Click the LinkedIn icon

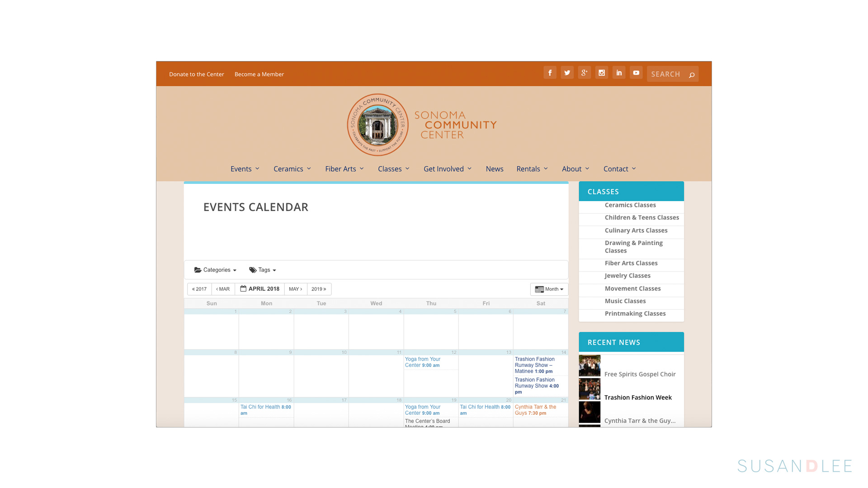coord(618,73)
